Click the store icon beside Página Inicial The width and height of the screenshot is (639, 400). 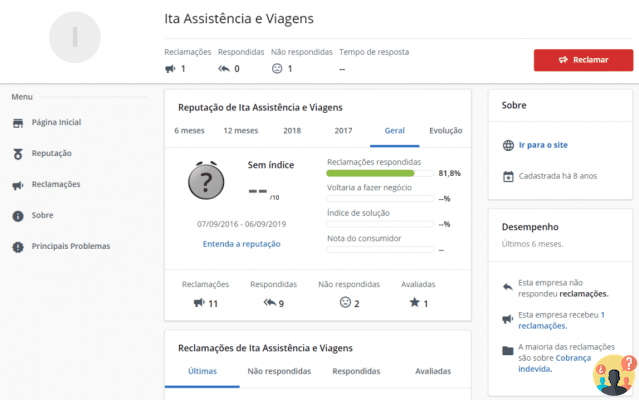point(18,123)
